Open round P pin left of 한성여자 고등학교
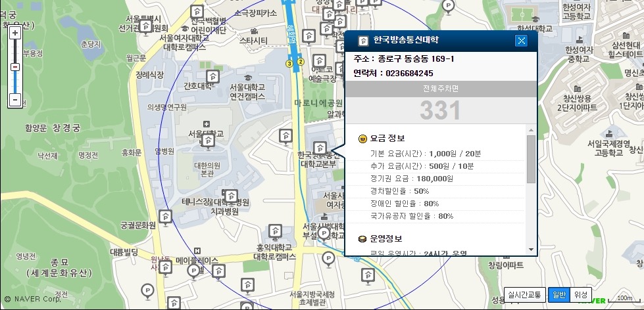This screenshot has height=310, width=644. (449, 6)
